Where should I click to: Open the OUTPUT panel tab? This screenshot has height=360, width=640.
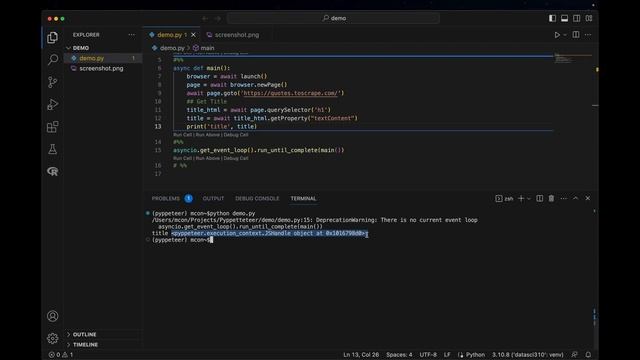coord(213,198)
